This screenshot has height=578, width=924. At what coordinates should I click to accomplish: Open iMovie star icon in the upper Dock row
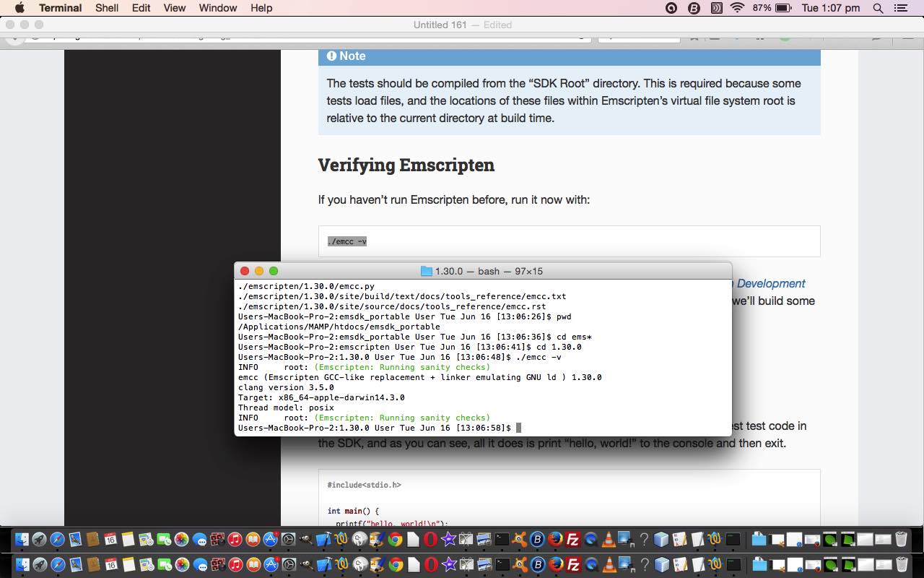click(x=448, y=539)
